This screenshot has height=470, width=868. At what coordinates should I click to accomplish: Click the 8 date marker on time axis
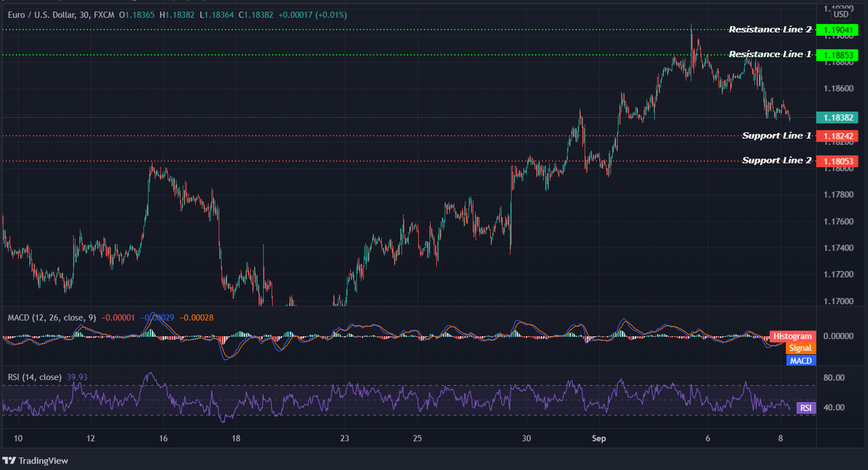click(780, 438)
